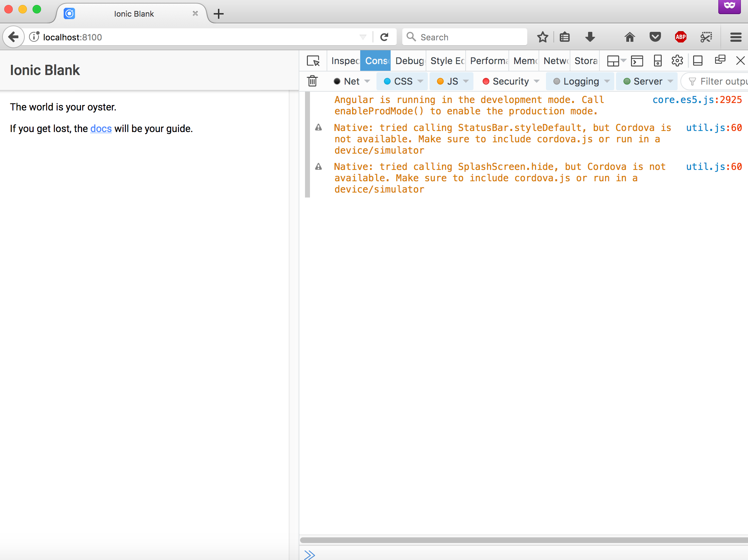This screenshot has width=748, height=560.
Task: Open devtools settings gear
Action: 677,61
